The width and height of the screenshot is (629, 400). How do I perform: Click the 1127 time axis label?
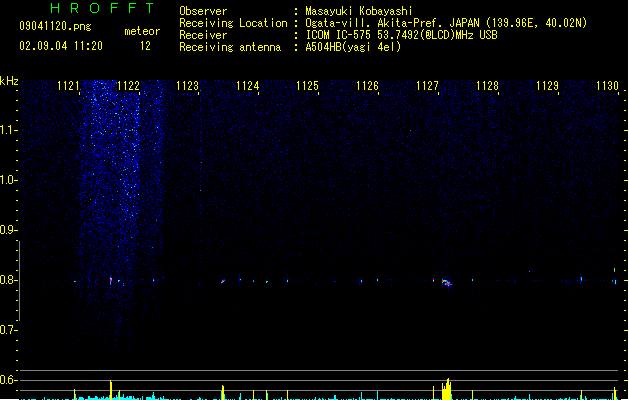[427, 86]
